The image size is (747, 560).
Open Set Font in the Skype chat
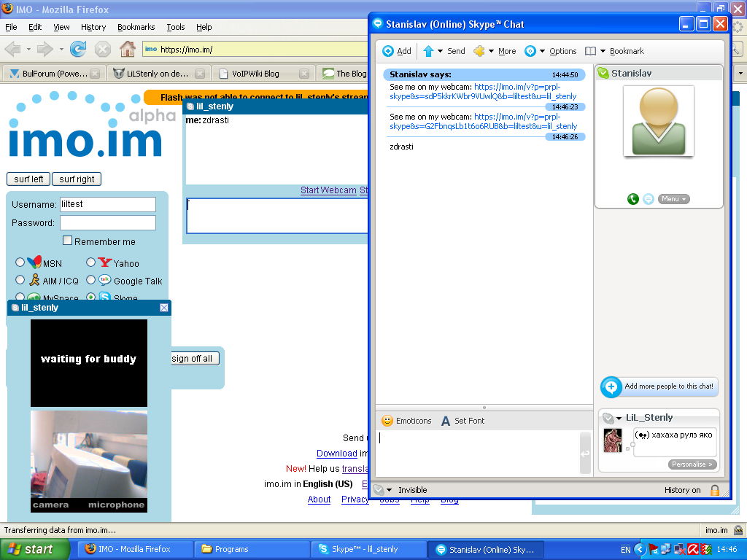462,421
